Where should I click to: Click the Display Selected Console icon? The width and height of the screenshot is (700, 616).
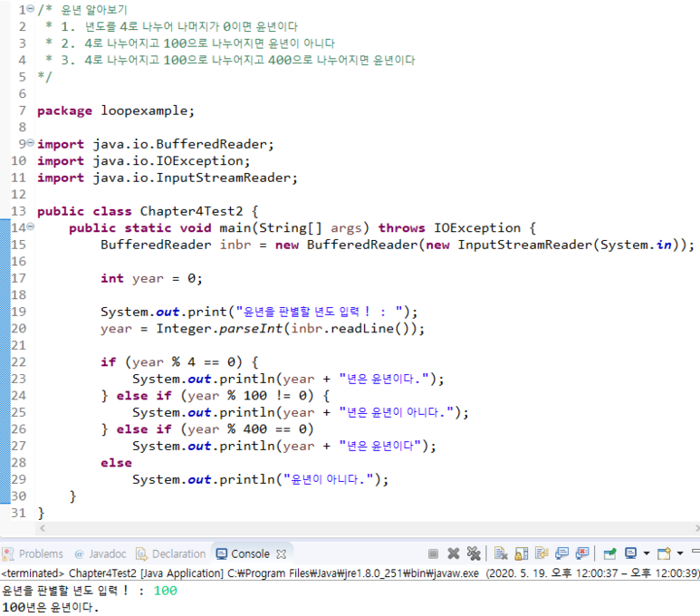click(630, 553)
